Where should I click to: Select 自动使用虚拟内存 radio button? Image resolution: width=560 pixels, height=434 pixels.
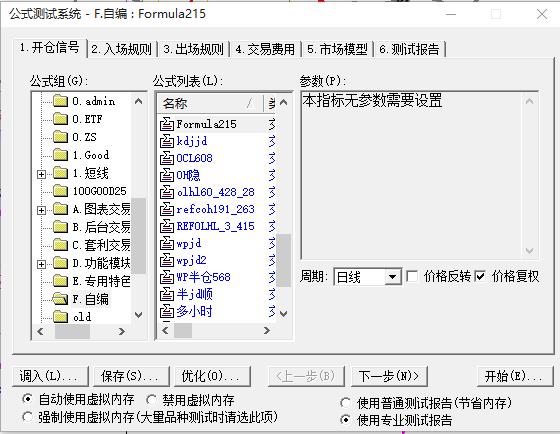(27, 399)
